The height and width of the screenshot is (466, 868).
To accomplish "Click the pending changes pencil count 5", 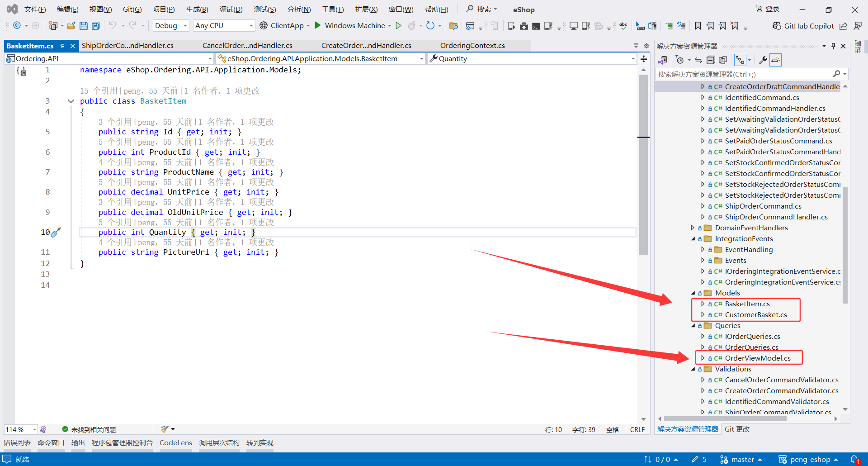I will pyautogui.click(x=699, y=459).
